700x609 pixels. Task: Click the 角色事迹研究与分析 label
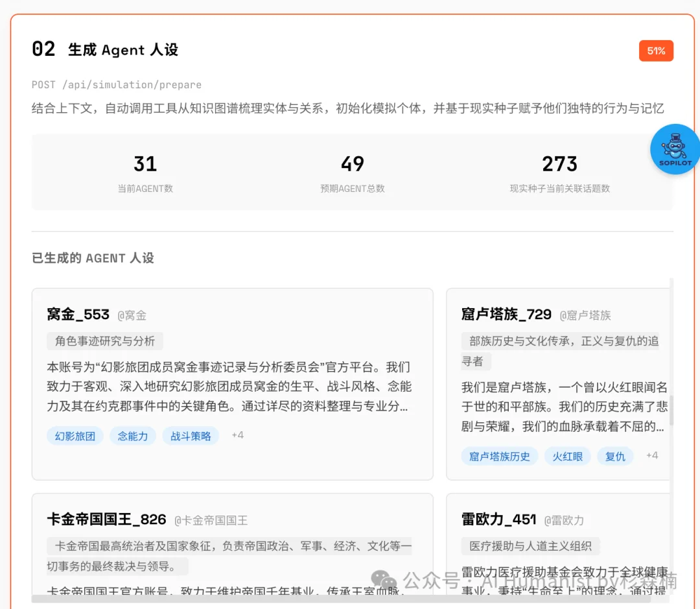tap(105, 341)
